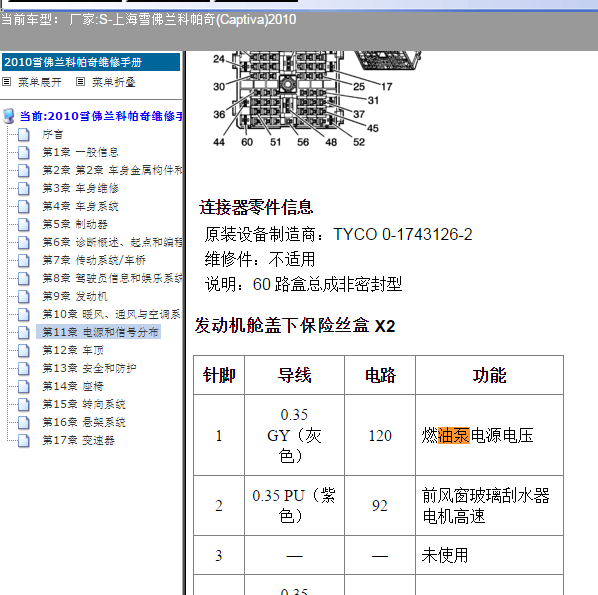This screenshot has height=595, width=598.
Task: Click the 功能 column header
Action: coord(489,375)
